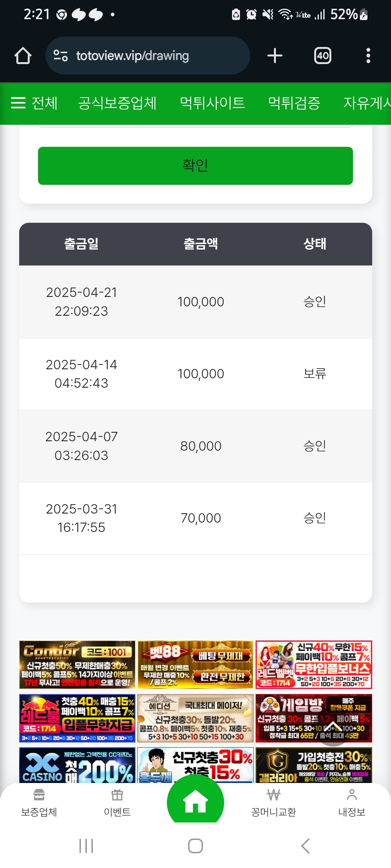
Task: Open 보증업체 in bottom navigation
Action: click(x=39, y=803)
